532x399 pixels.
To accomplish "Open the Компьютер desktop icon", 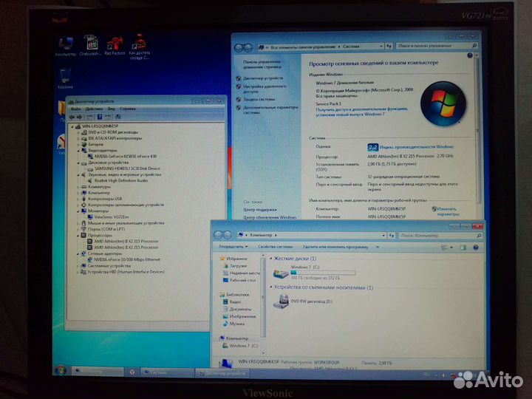I will (66, 46).
